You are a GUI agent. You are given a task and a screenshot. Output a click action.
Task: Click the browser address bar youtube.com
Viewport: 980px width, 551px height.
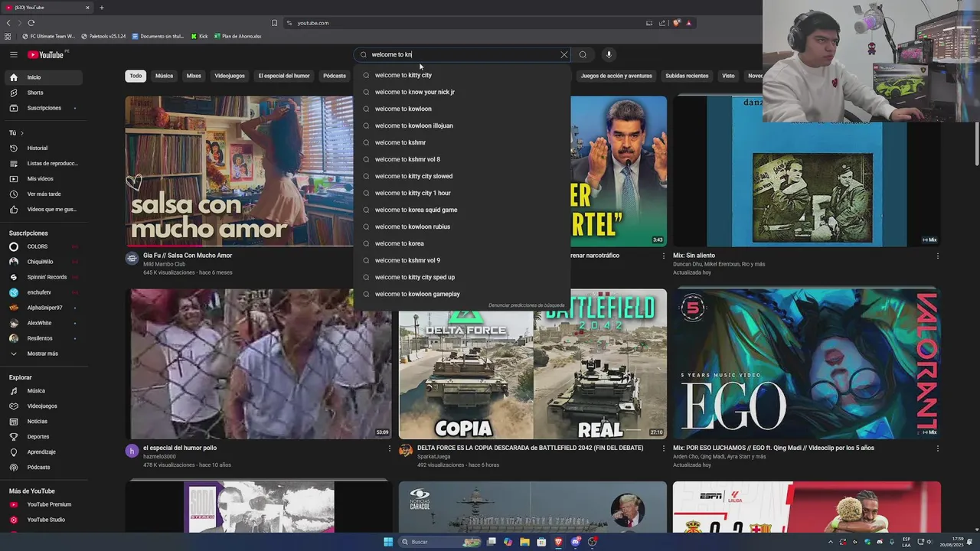[x=463, y=23]
